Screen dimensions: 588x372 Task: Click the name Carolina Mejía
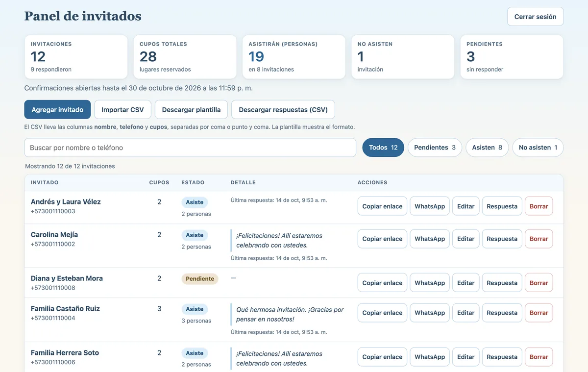coord(54,235)
